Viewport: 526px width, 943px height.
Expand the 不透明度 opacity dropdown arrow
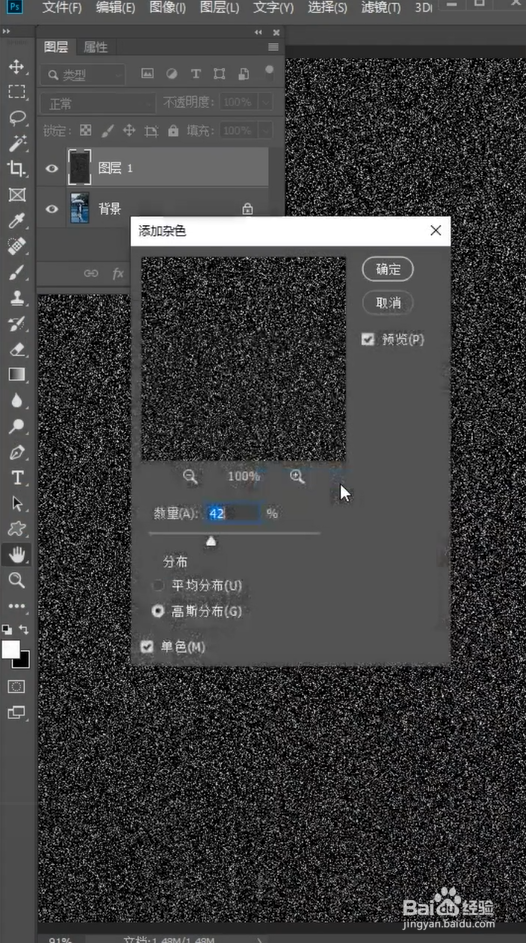coord(265,102)
